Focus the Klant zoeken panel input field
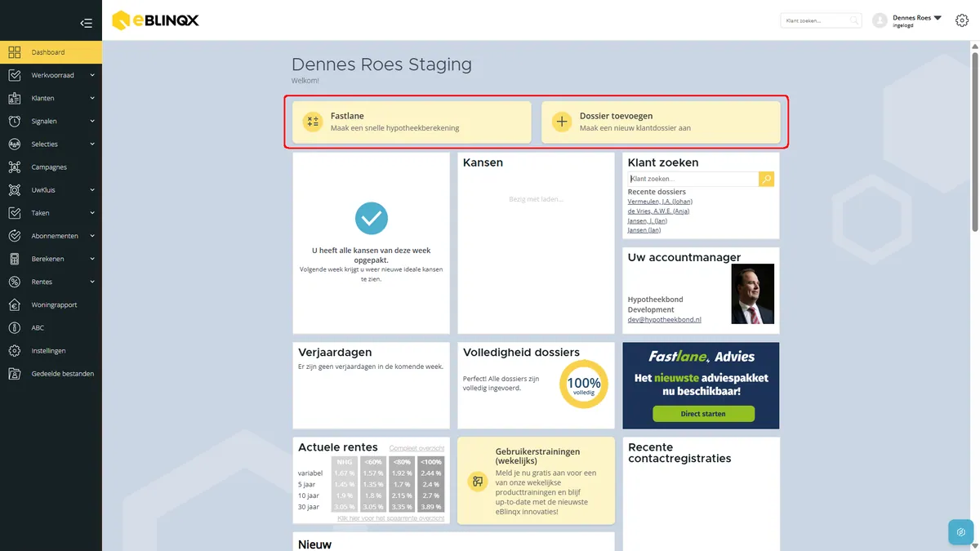This screenshot has height=551, width=980. click(x=693, y=179)
